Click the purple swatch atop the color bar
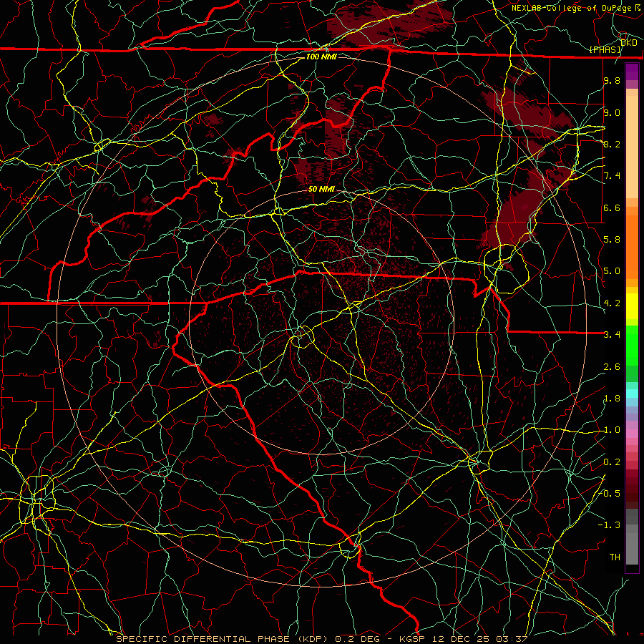Viewport: 644px width, 644px height. 632,72
